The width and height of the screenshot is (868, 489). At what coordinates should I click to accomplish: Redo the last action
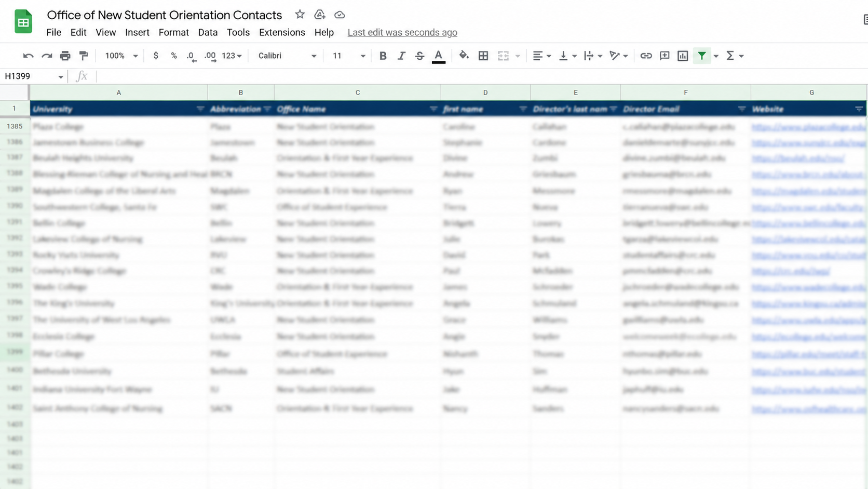tap(47, 56)
